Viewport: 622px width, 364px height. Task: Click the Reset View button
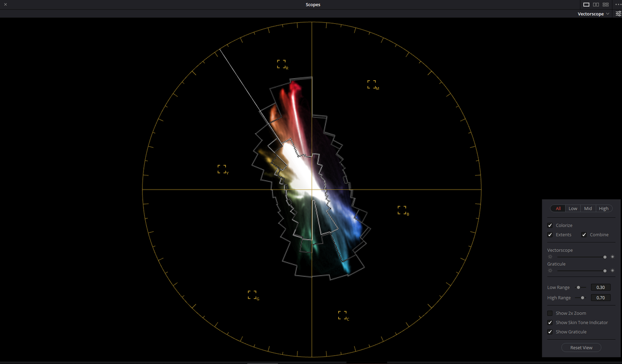coord(581,347)
